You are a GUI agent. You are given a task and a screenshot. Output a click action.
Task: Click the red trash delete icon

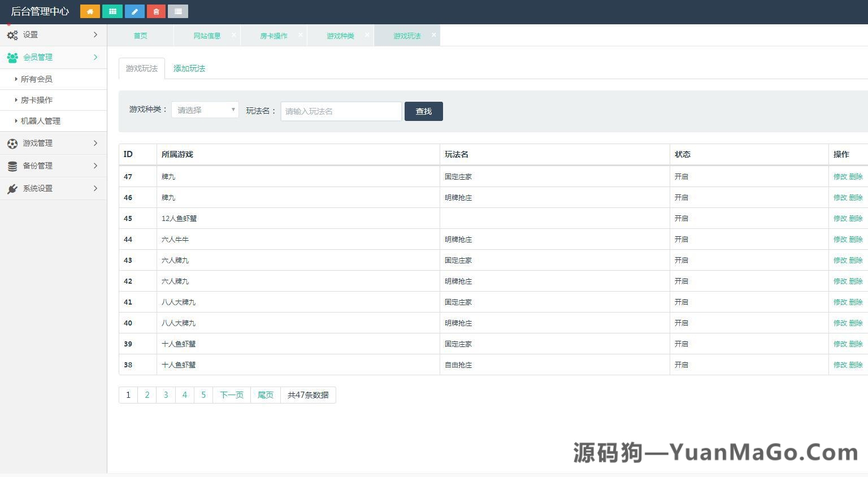(156, 11)
